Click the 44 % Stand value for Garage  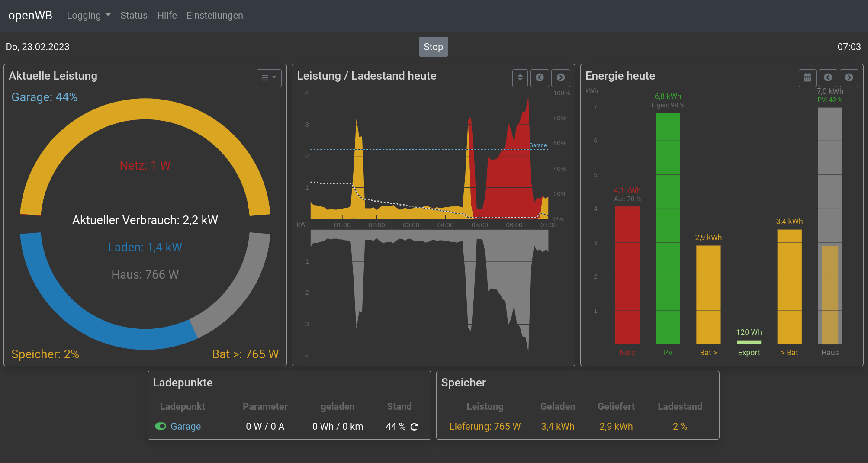395,427
